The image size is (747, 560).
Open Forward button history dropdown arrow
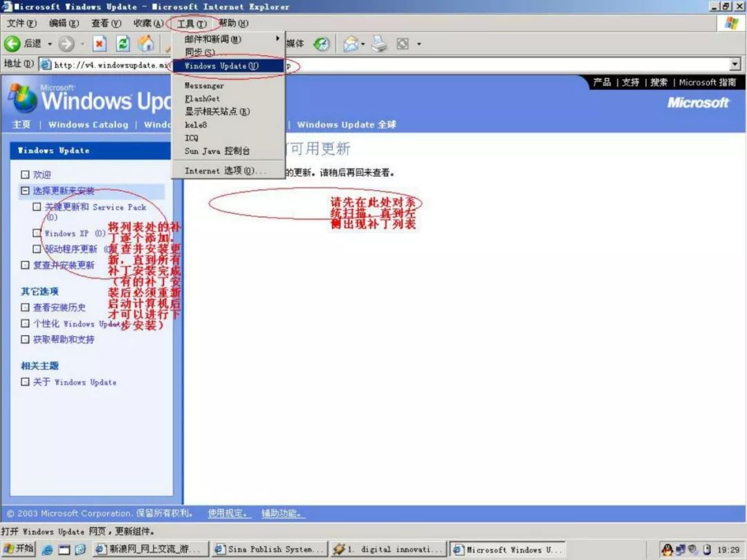82,44
